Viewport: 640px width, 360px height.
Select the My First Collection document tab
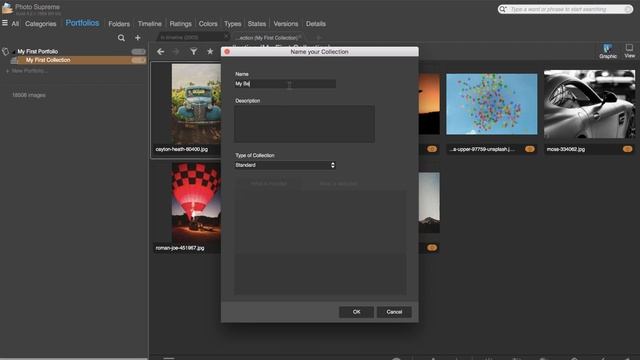coord(268,38)
